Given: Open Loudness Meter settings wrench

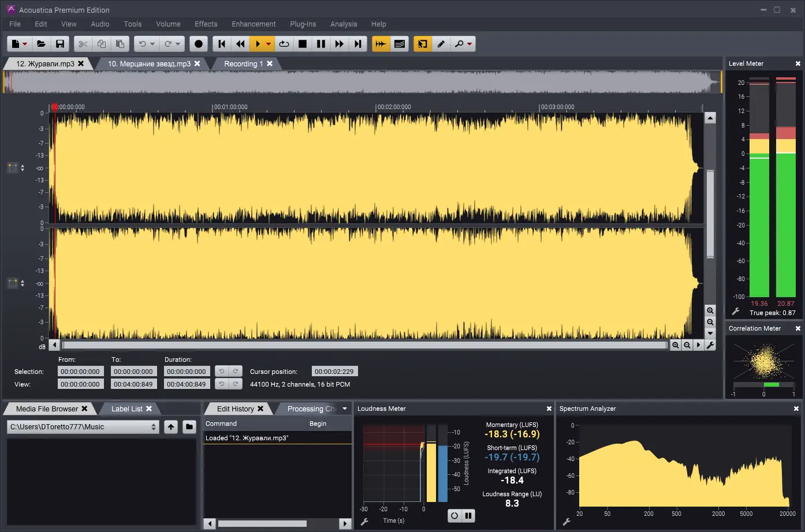Looking at the screenshot, I should point(364,522).
